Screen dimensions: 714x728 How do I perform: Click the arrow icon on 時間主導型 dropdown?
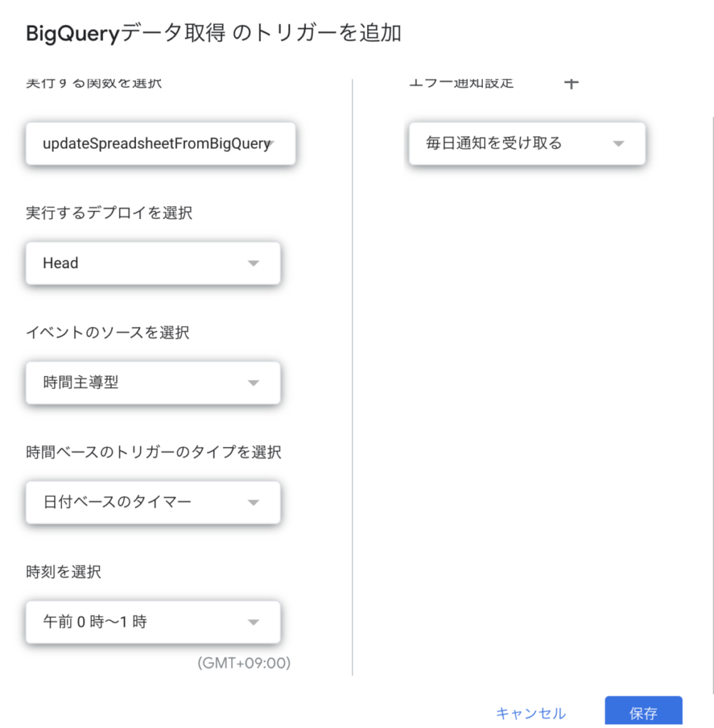click(x=253, y=383)
